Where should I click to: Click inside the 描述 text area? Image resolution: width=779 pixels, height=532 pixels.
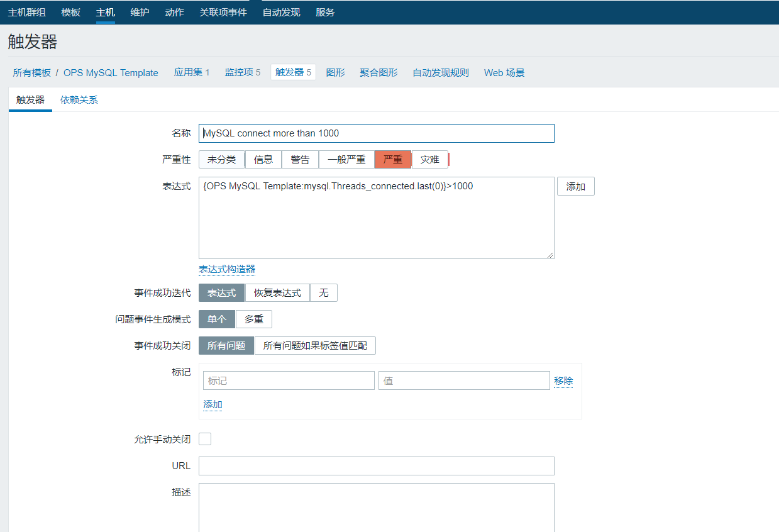click(x=377, y=507)
